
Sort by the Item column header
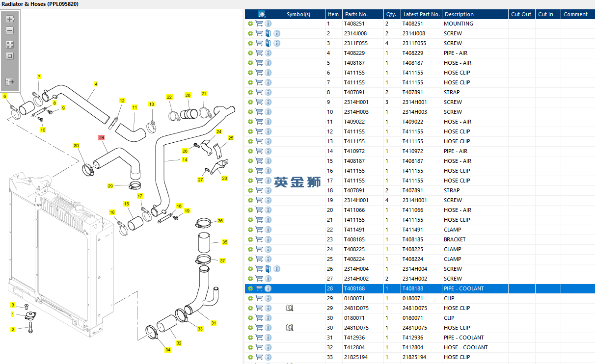[x=334, y=14]
